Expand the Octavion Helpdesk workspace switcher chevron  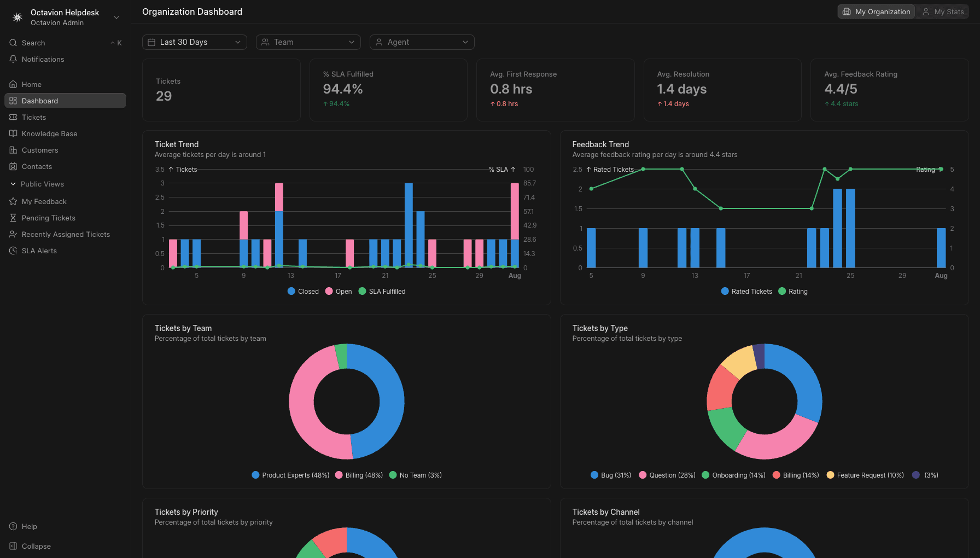tap(116, 18)
